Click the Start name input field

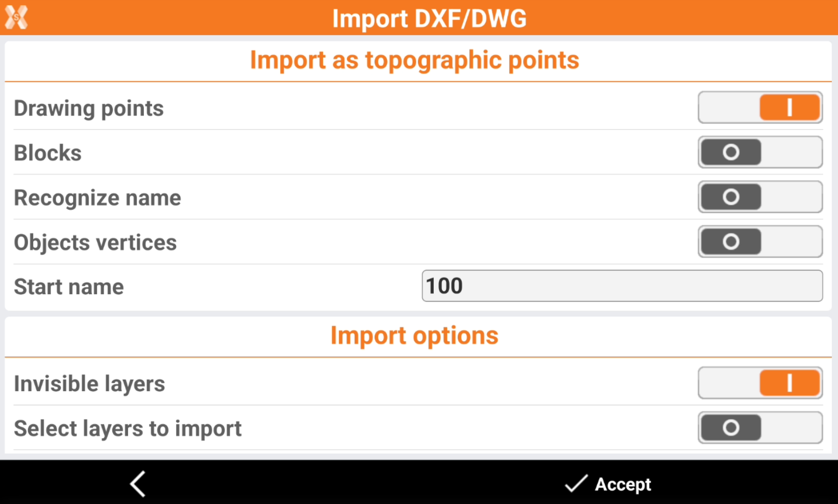pos(622,286)
